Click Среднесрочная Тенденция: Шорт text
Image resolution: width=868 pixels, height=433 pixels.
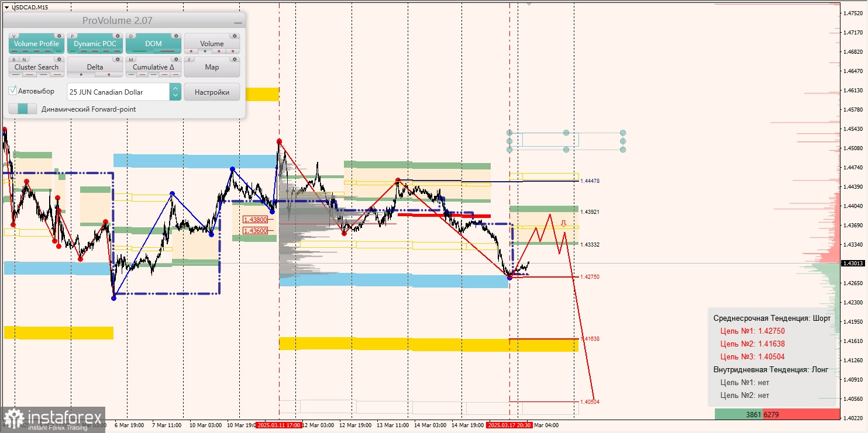pos(771,318)
